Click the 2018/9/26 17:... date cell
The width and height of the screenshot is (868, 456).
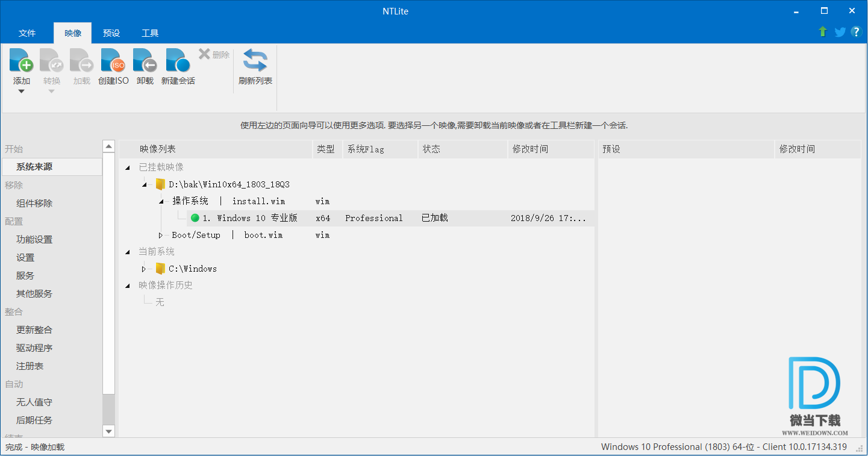pyautogui.click(x=548, y=218)
